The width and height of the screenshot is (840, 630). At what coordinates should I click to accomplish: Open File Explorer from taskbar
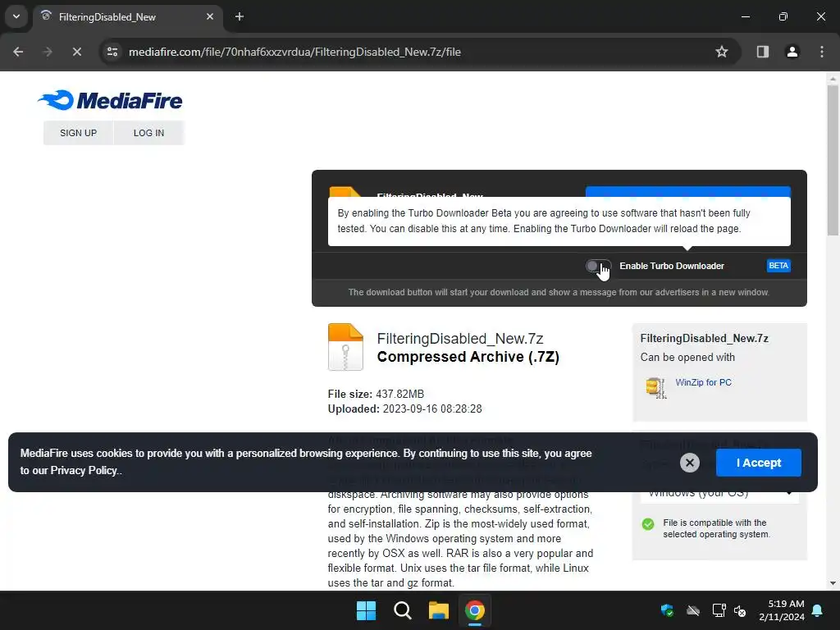point(438,610)
